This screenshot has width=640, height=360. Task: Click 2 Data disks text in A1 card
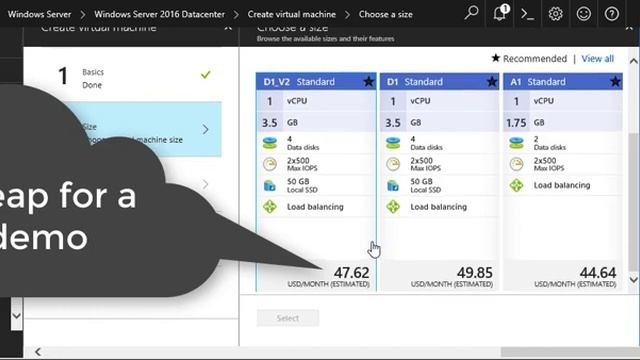[x=549, y=143]
